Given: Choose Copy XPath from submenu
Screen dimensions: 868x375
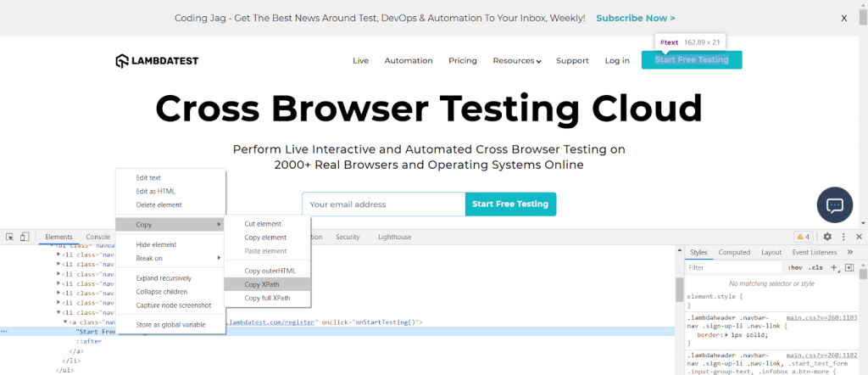Looking at the screenshot, I should click(267, 284).
